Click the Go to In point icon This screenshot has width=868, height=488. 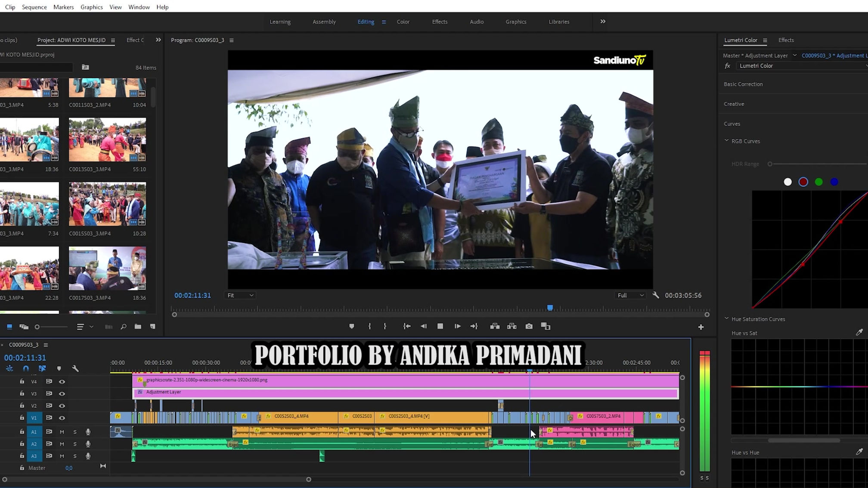coord(406,327)
